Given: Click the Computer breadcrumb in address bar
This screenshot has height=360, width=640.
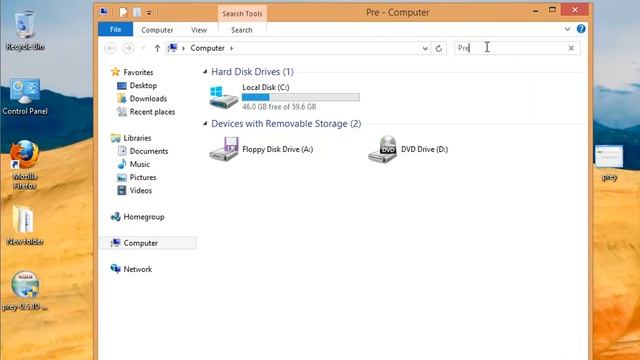Looking at the screenshot, I should (207, 48).
